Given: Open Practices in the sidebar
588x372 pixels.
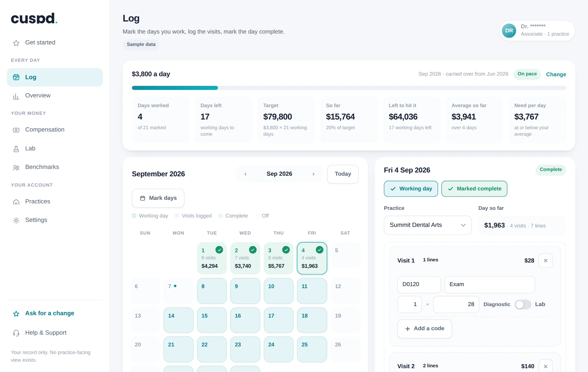Looking at the screenshot, I should pos(55,202).
